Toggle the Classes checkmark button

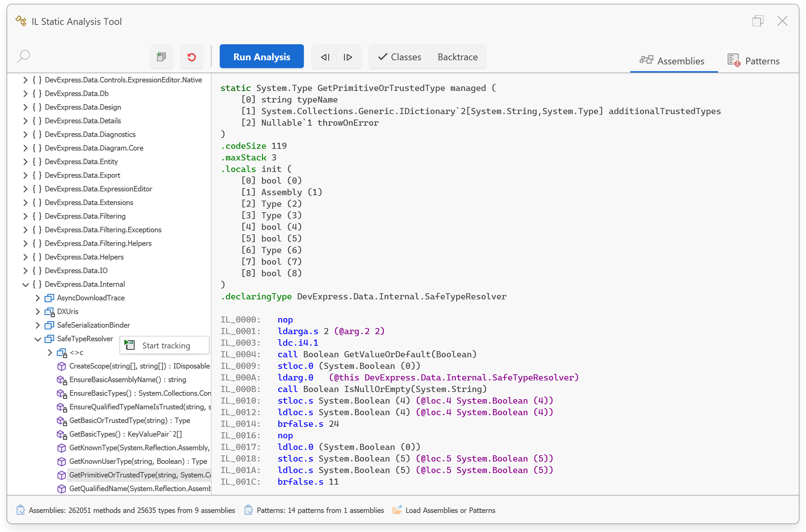pos(399,57)
